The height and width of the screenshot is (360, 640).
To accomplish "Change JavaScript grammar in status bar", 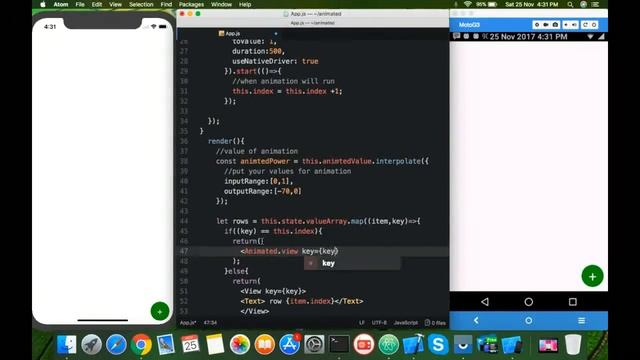I will click(406, 323).
